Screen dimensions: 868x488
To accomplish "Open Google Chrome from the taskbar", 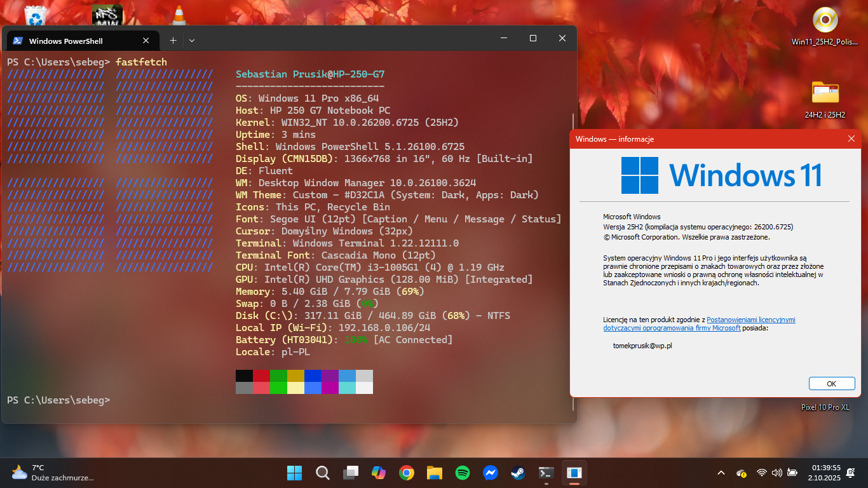I will point(407,473).
